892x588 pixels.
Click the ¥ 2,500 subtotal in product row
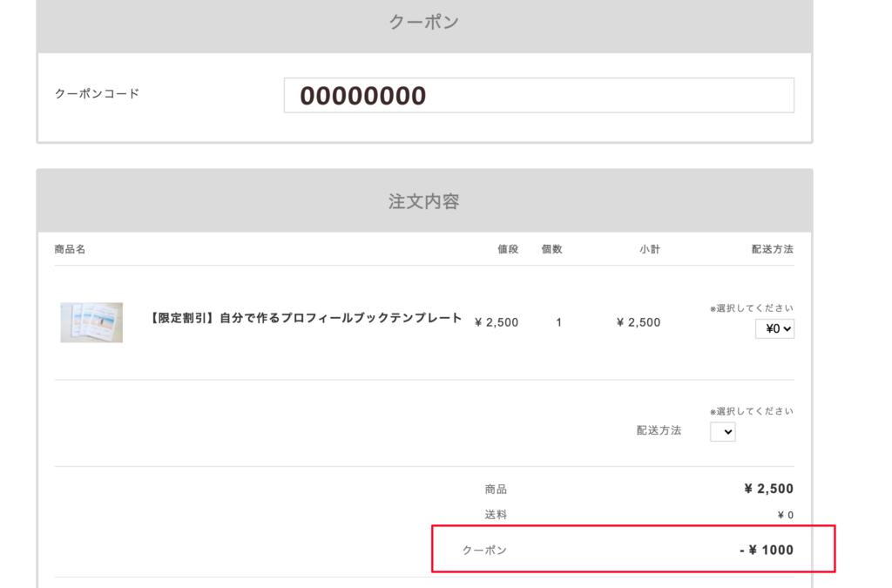click(638, 322)
